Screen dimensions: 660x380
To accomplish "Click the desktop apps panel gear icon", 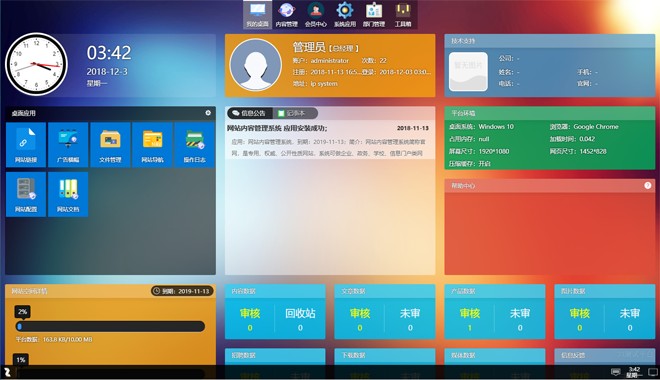I will pos(208,113).
